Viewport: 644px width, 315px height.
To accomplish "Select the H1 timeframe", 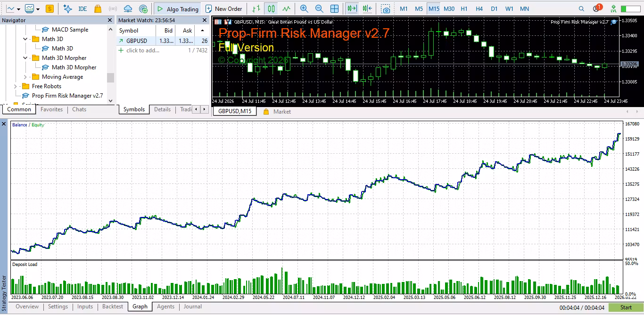I will [464, 8].
